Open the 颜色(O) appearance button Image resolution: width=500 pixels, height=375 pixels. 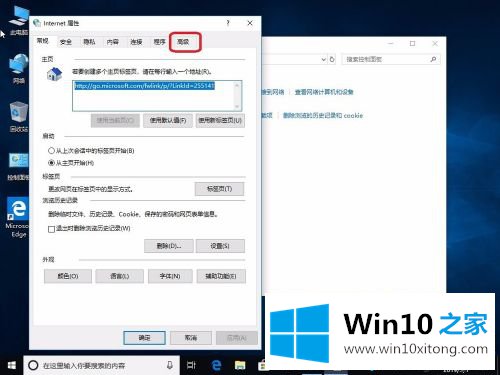[x=68, y=276]
